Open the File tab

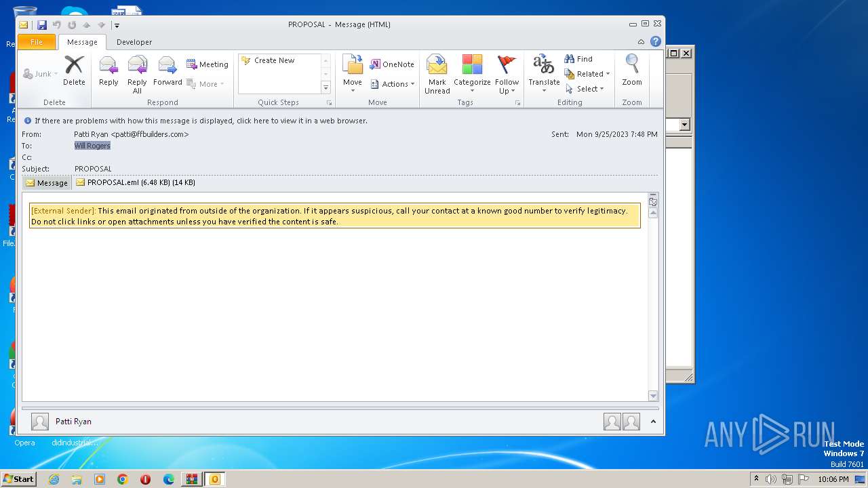(37, 42)
